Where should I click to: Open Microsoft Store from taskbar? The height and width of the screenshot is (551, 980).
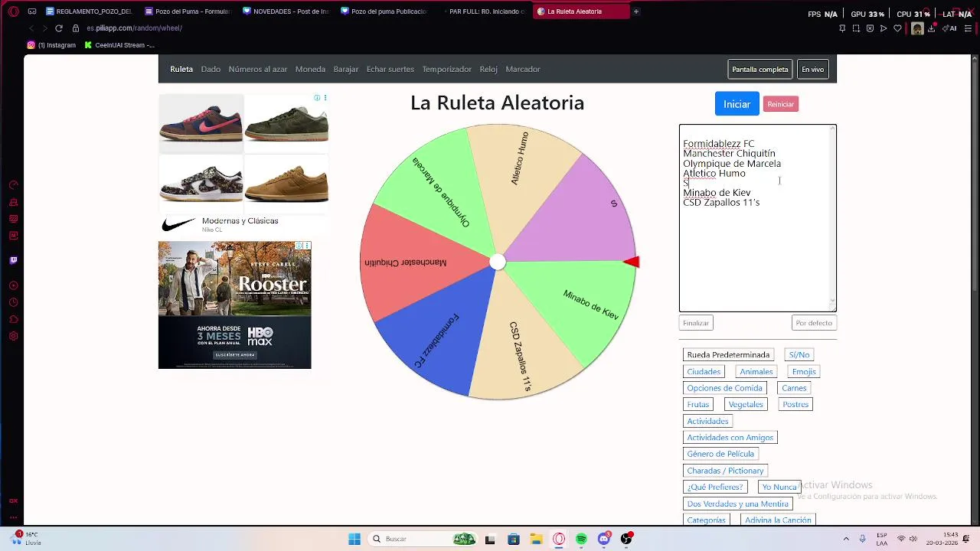click(x=513, y=539)
